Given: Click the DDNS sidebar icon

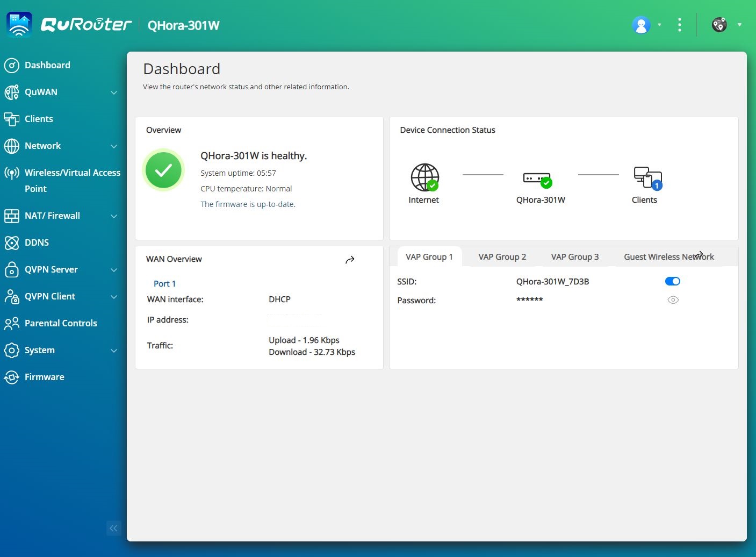Looking at the screenshot, I should click(x=12, y=242).
